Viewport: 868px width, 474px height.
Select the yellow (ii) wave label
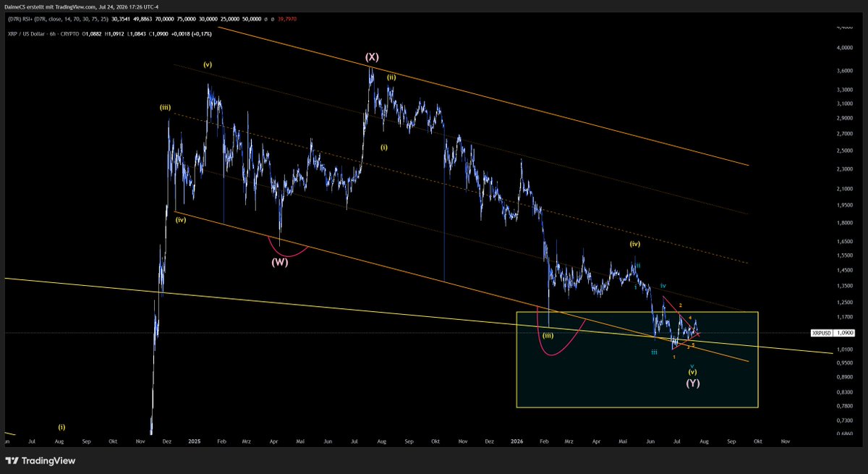coord(391,77)
